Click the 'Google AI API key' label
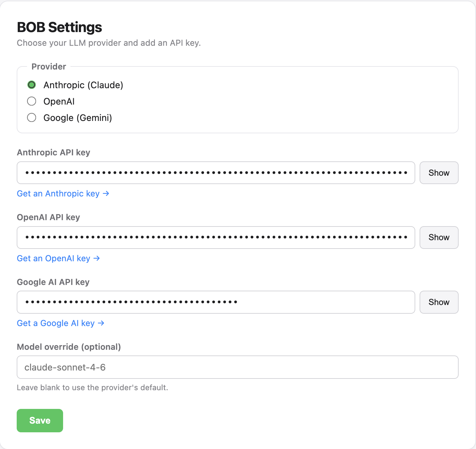The height and width of the screenshot is (449, 476). 53,282
